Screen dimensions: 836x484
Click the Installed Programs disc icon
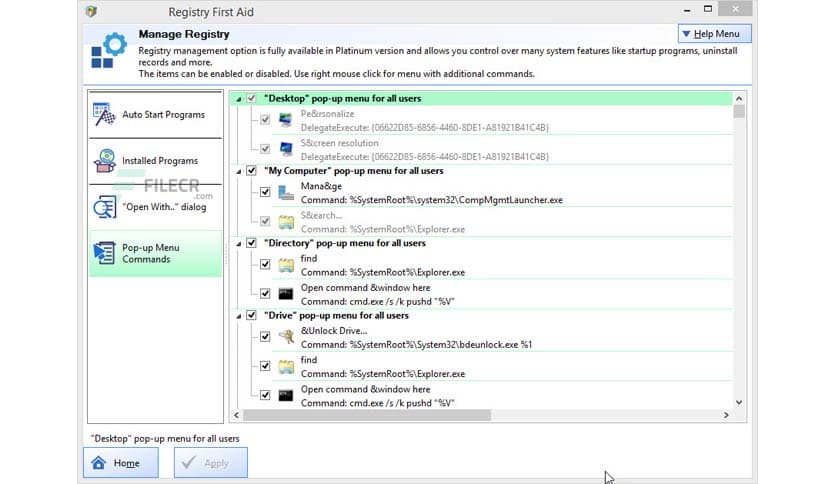click(104, 160)
